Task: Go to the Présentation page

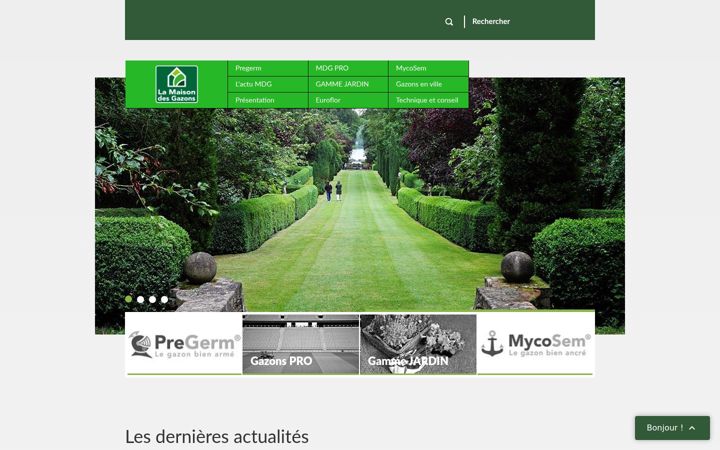Action: [268, 100]
